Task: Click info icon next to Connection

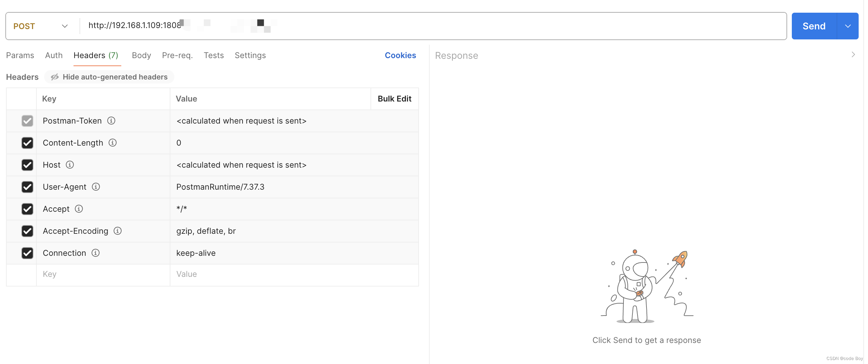Action: (x=96, y=253)
